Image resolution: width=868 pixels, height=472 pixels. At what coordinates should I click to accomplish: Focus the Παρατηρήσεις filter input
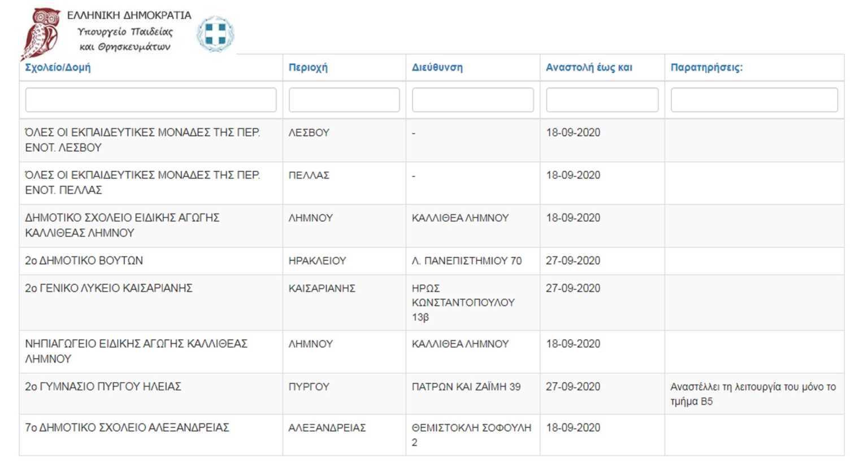pyautogui.click(x=754, y=100)
